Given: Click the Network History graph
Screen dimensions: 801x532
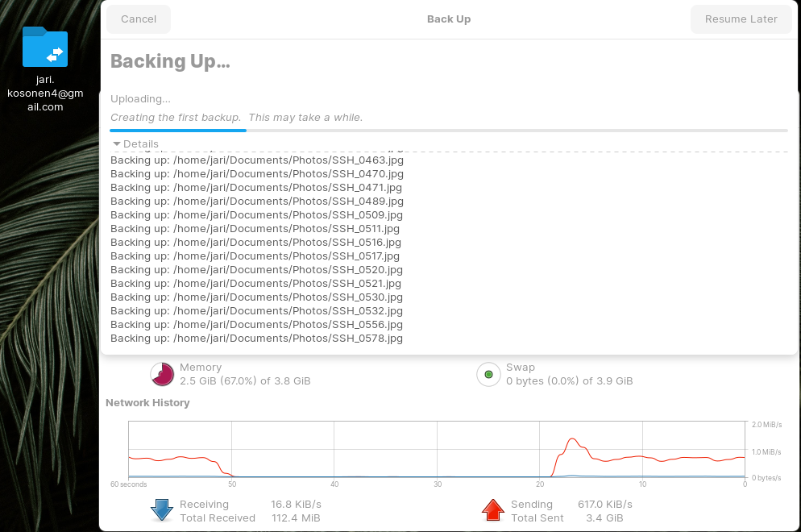Looking at the screenshot, I should (436, 449).
